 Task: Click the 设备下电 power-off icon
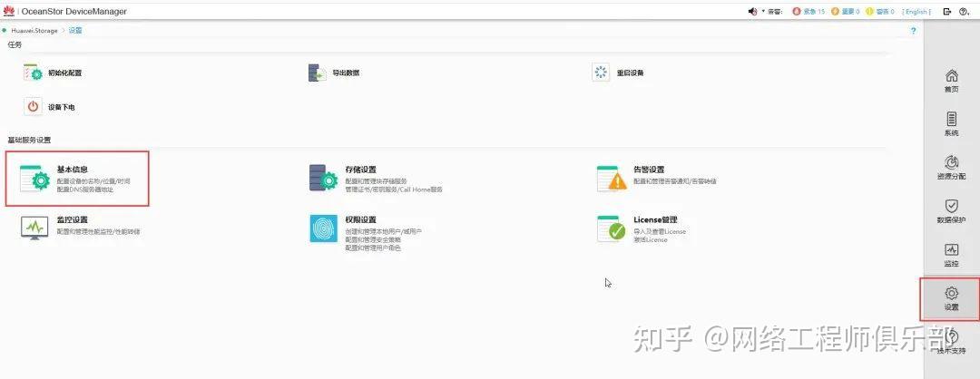34,107
